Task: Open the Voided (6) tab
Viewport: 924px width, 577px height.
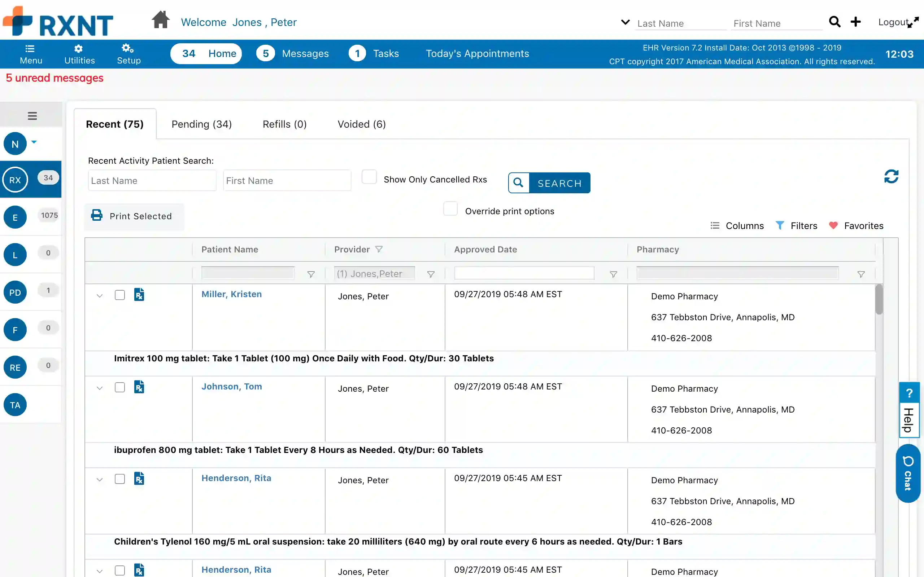Action: pos(361,124)
